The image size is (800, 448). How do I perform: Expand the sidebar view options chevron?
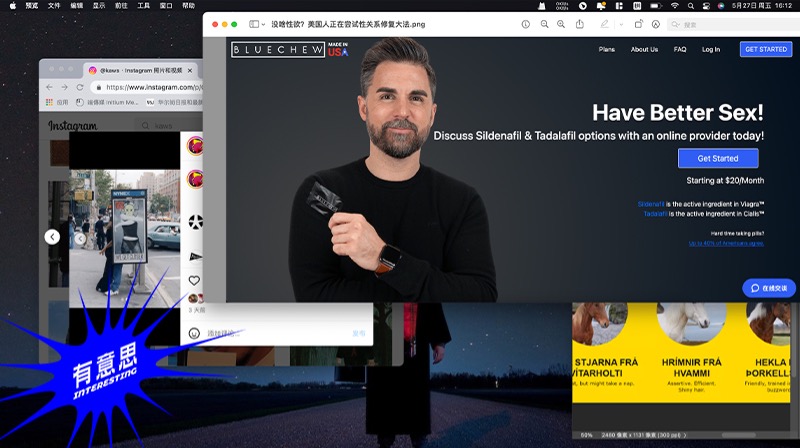263,24
